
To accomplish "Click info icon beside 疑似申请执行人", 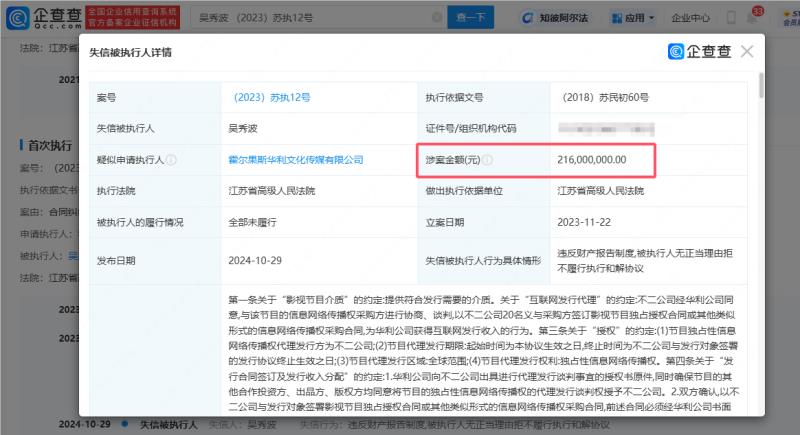I will coord(172,159).
